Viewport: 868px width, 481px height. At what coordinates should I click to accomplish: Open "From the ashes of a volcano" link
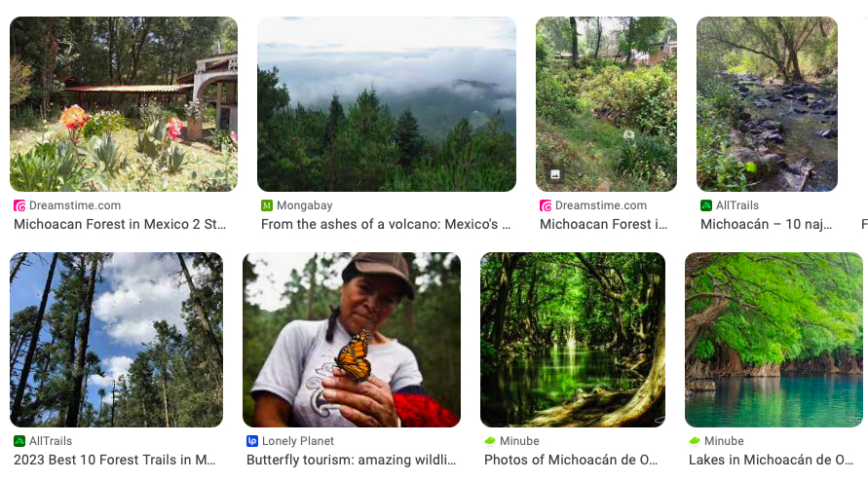(x=386, y=224)
